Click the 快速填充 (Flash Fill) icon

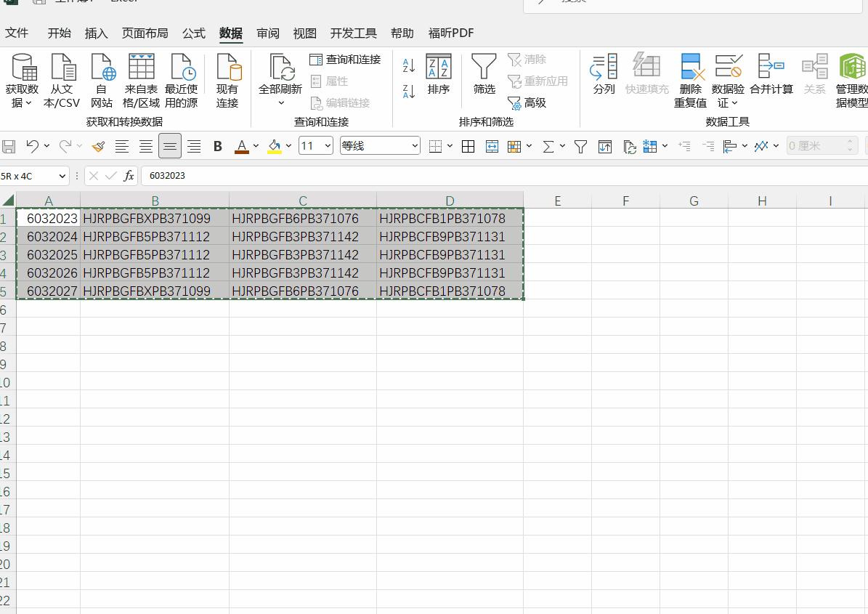tap(646, 74)
